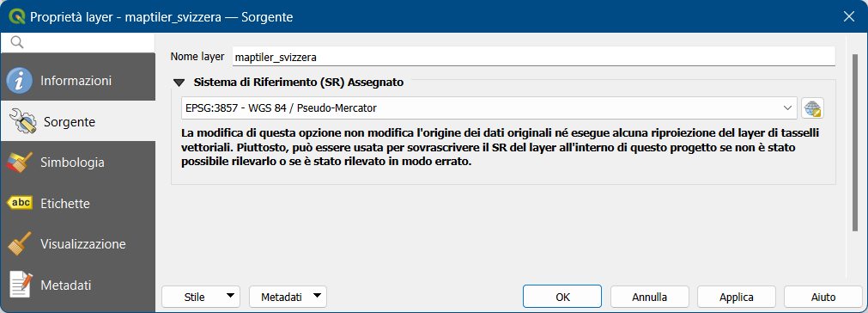
Task: Close the layer properties dialog
Action: point(848,16)
